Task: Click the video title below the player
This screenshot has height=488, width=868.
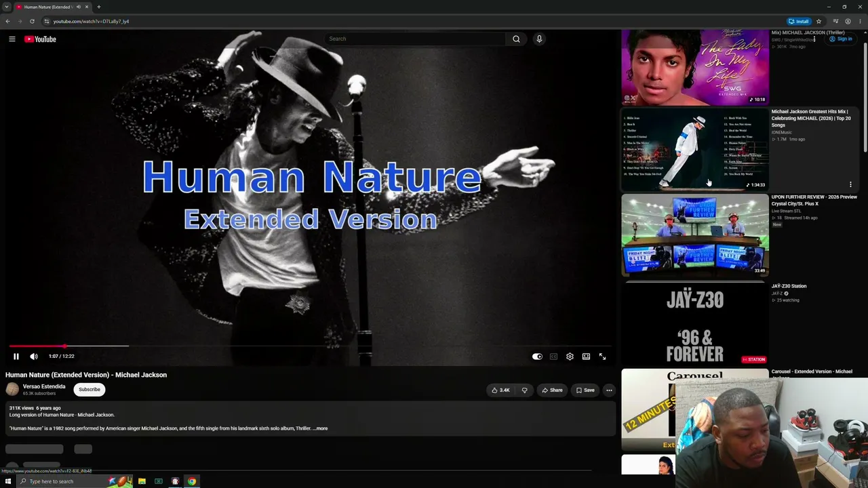Action: (86, 375)
